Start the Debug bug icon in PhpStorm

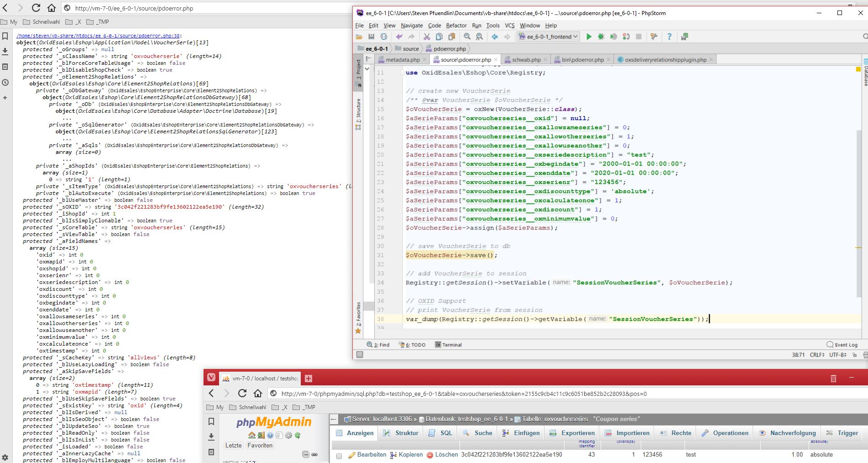(601, 37)
